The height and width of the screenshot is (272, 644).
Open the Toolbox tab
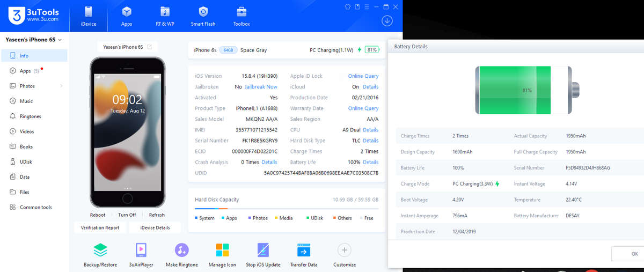point(241,16)
